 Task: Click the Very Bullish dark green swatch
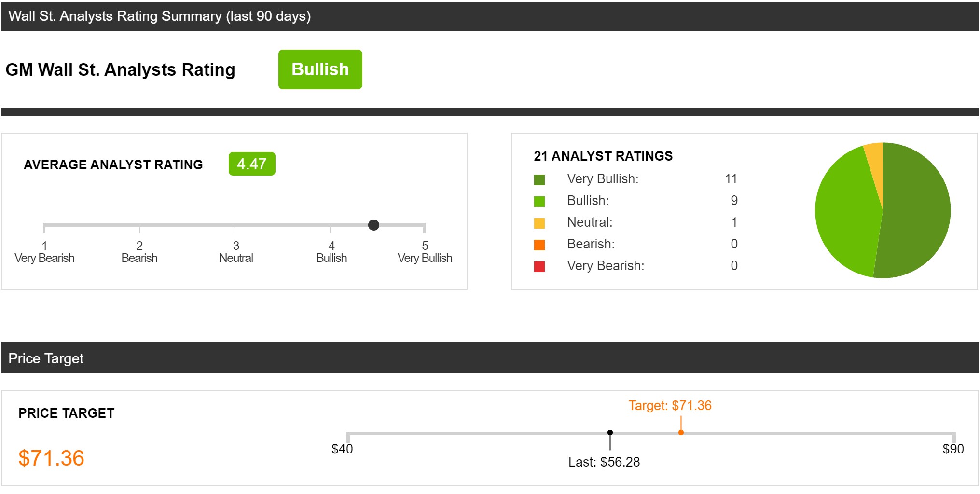pos(539,180)
